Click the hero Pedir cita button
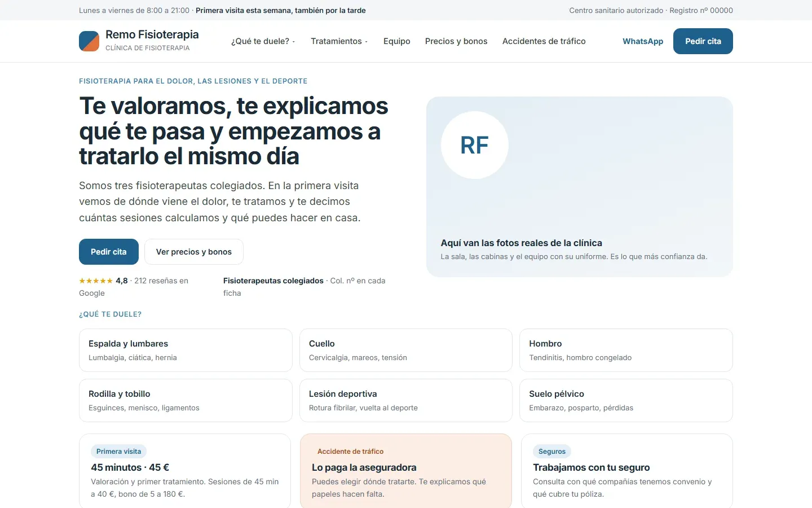812x508 pixels. pyautogui.click(x=109, y=252)
